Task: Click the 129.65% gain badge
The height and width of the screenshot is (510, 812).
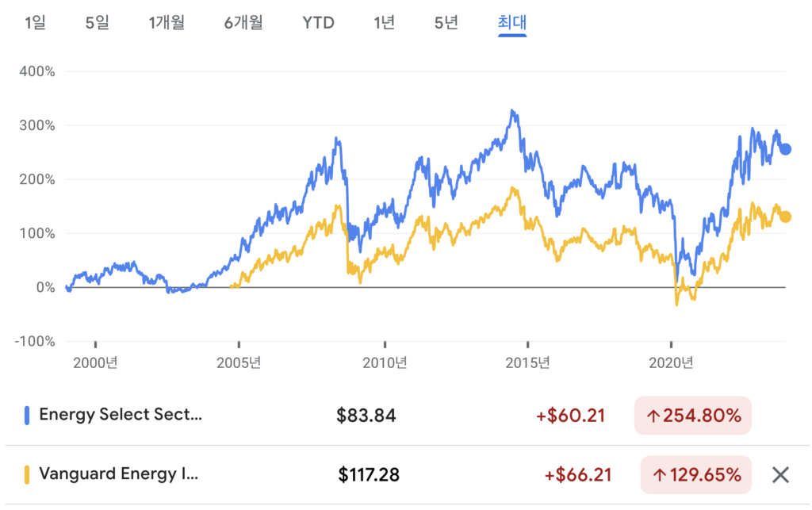Action: (x=695, y=476)
